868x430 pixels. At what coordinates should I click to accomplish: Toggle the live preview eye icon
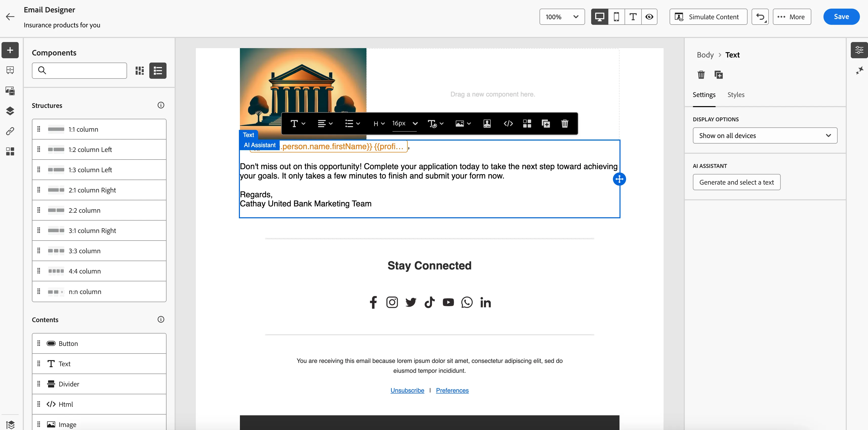click(649, 17)
